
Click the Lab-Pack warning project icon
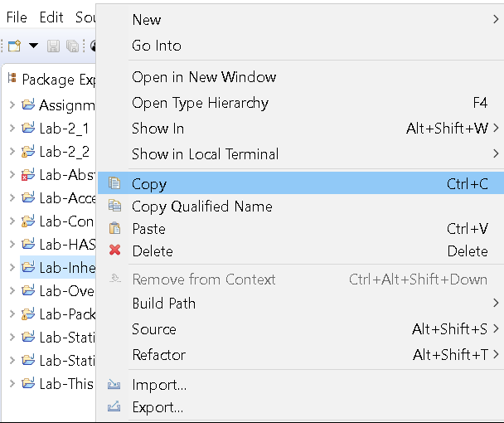(28, 314)
